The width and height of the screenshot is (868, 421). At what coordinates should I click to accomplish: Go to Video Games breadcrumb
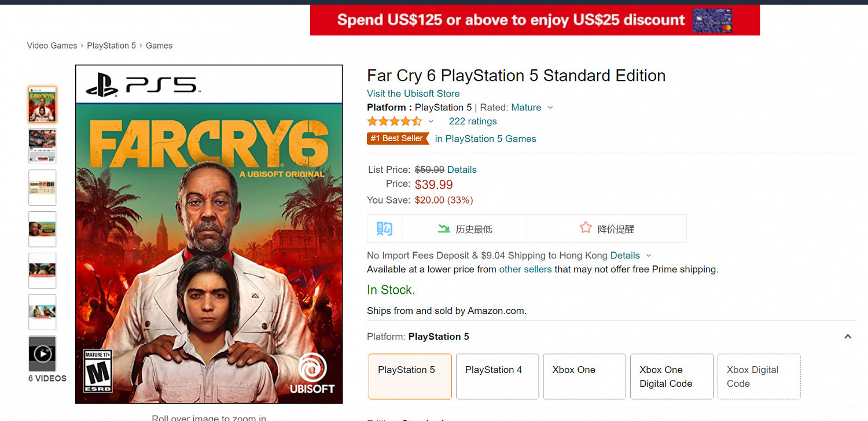[x=52, y=46]
